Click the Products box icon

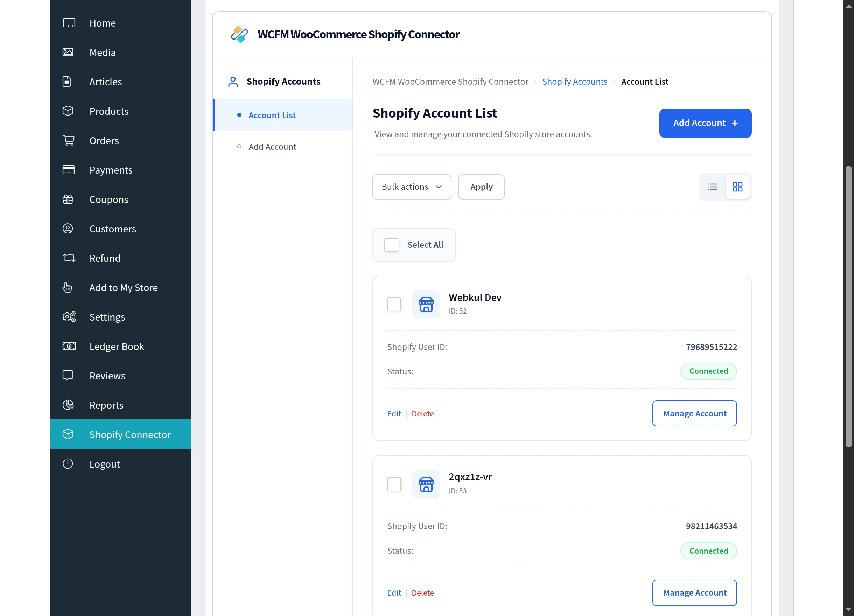68,111
